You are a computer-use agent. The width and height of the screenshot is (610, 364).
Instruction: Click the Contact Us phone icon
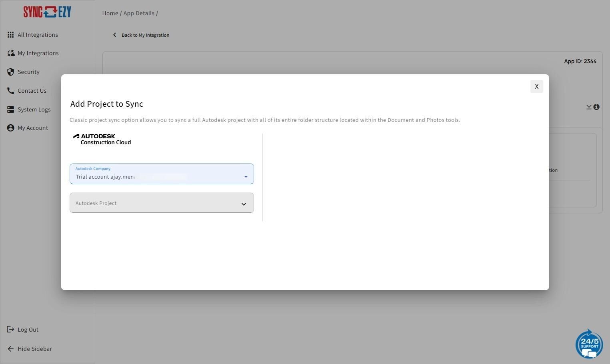point(10,91)
